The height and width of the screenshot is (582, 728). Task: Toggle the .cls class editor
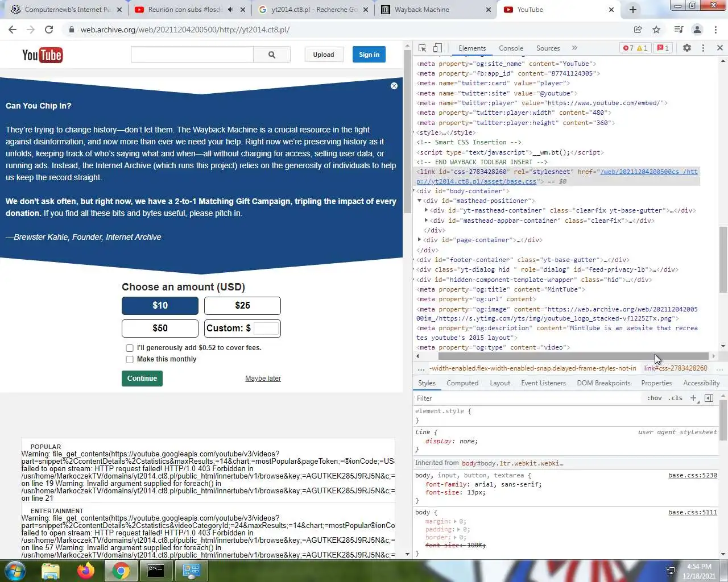[x=675, y=398]
